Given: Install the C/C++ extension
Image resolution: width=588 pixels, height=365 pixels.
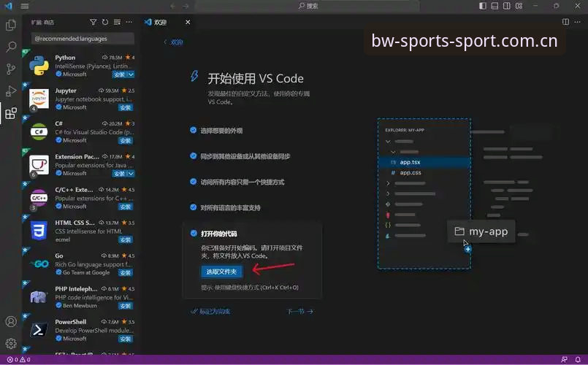Looking at the screenshot, I should pos(126,207).
